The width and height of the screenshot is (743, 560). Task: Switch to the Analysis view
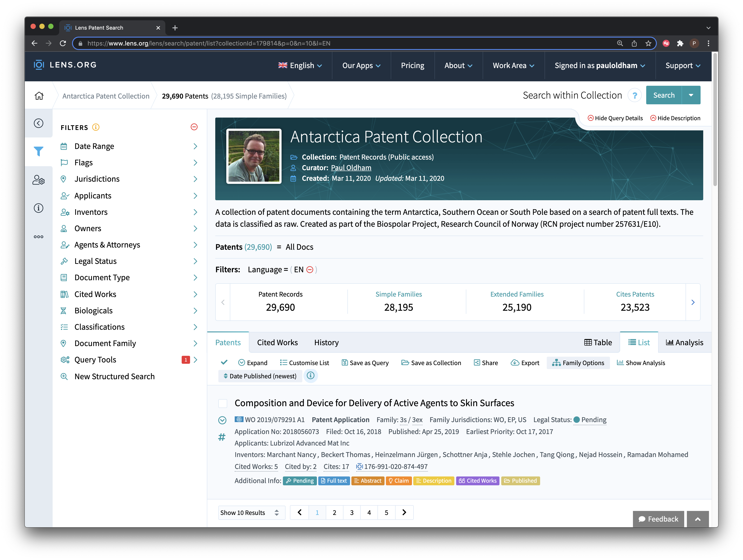685,342
